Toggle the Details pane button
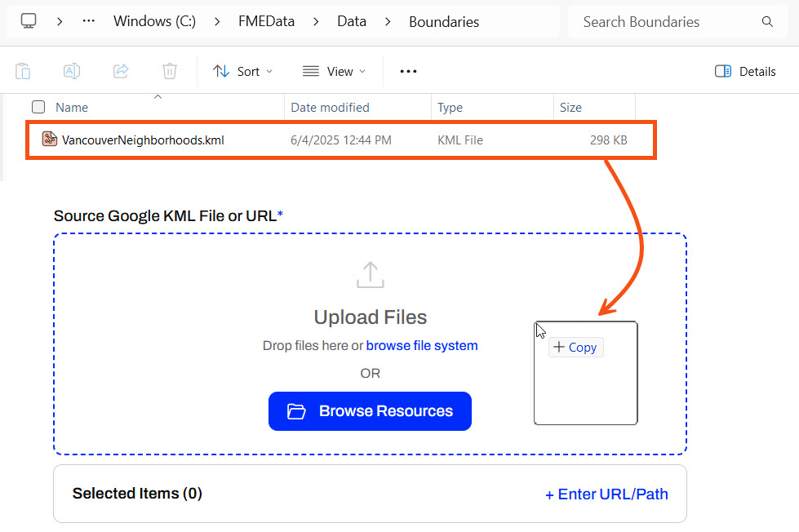 pyautogui.click(x=744, y=71)
